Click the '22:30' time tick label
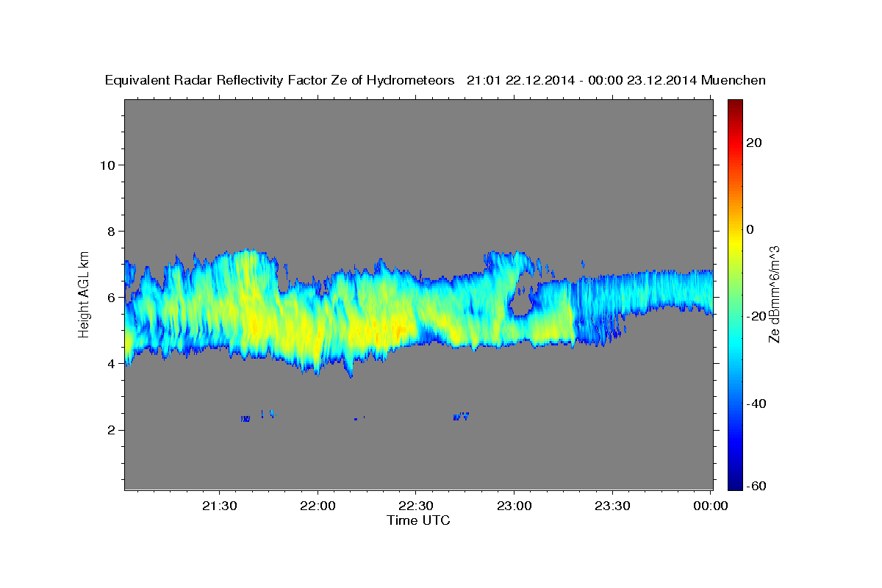Image resolution: width=882 pixels, height=588 pixels. 416,506
